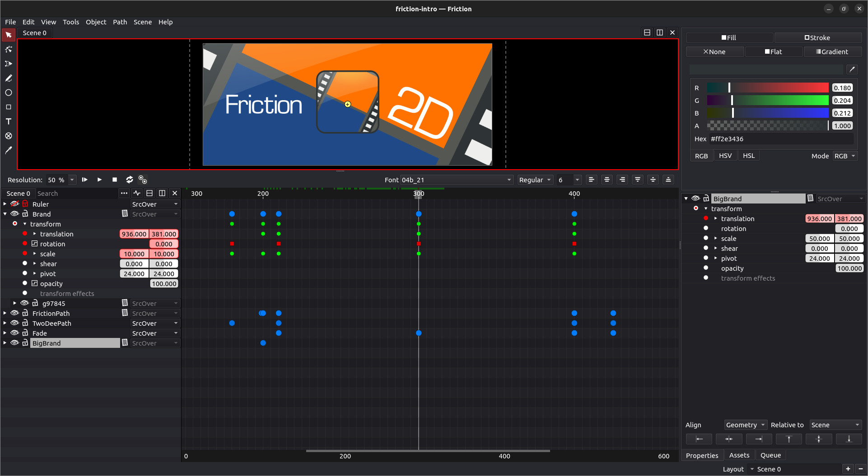Align text center
This screenshot has height=476, width=868.
click(607, 180)
